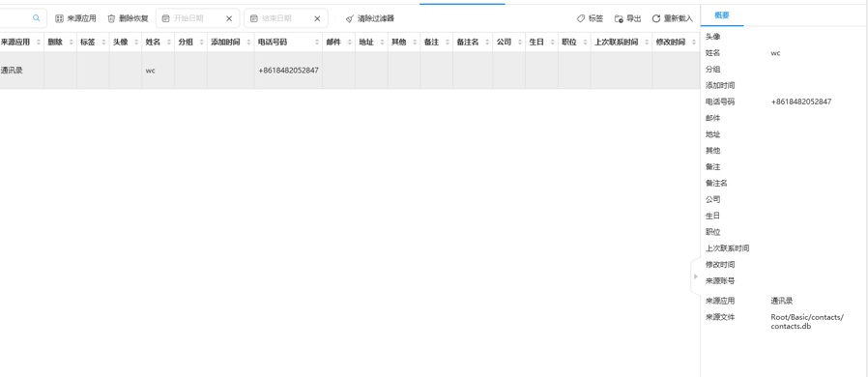Collapse the right summary panel arrow
Viewport: 868px width, 377px height.
point(696,276)
